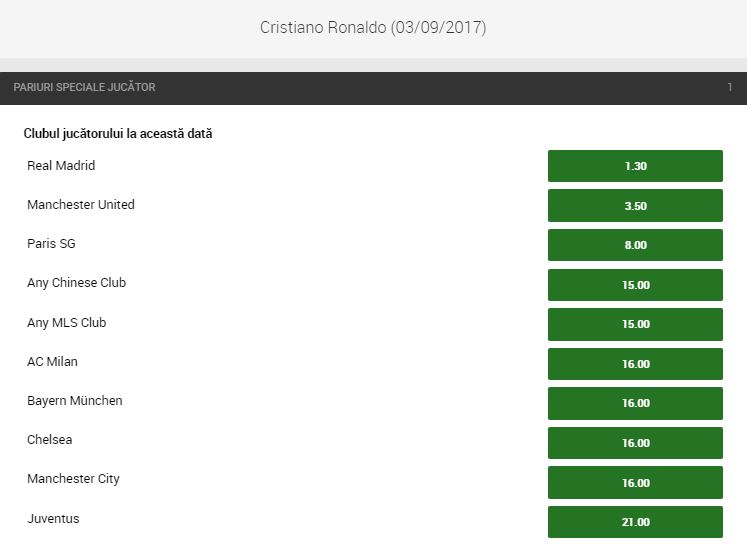Collapse the Pariuri Speciale Jucător section
Image resolution: width=747 pixels, height=549 pixels.
coord(85,88)
